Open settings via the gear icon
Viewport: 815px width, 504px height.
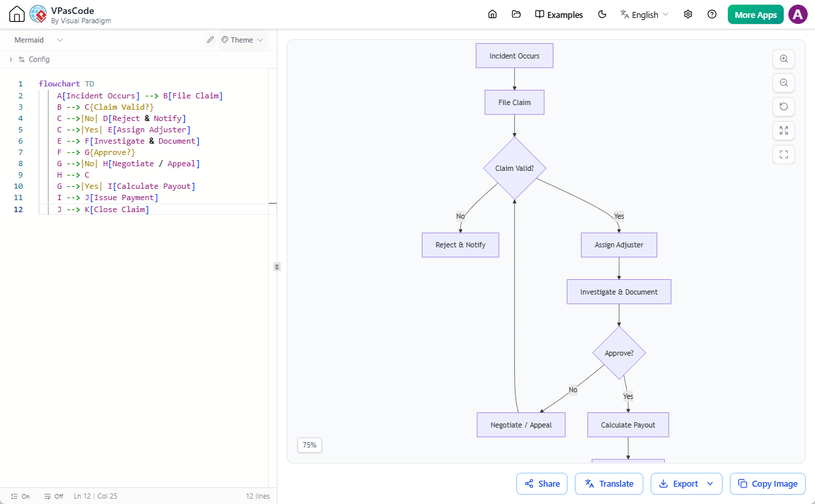click(x=688, y=15)
